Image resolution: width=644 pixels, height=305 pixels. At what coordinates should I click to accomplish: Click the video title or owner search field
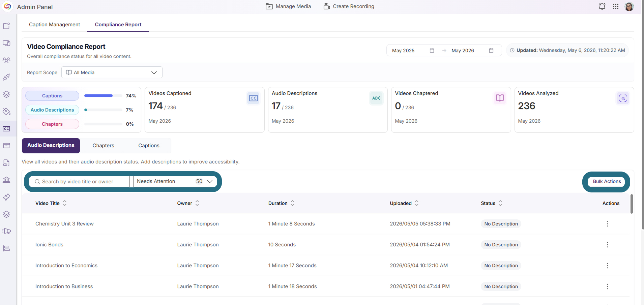(x=79, y=181)
